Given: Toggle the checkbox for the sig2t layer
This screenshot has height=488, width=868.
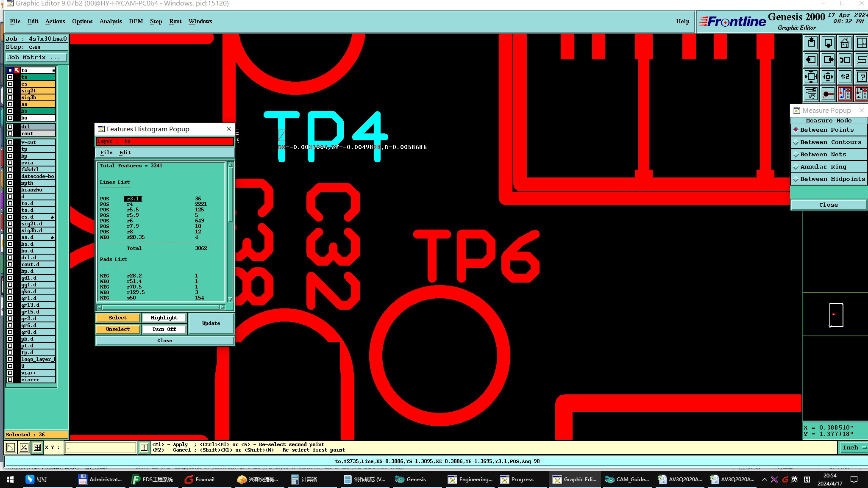Looking at the screenshot, I should tap(10, 91).
